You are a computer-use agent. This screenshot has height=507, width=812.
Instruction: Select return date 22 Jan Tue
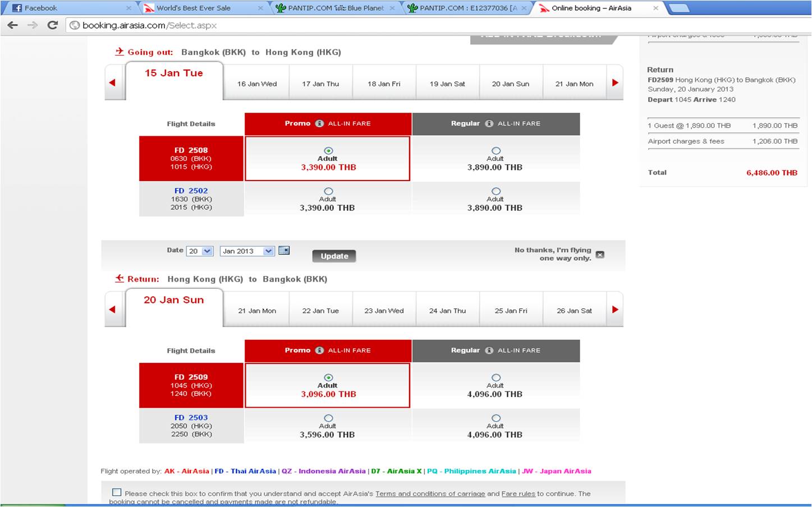tap(320, 310)
